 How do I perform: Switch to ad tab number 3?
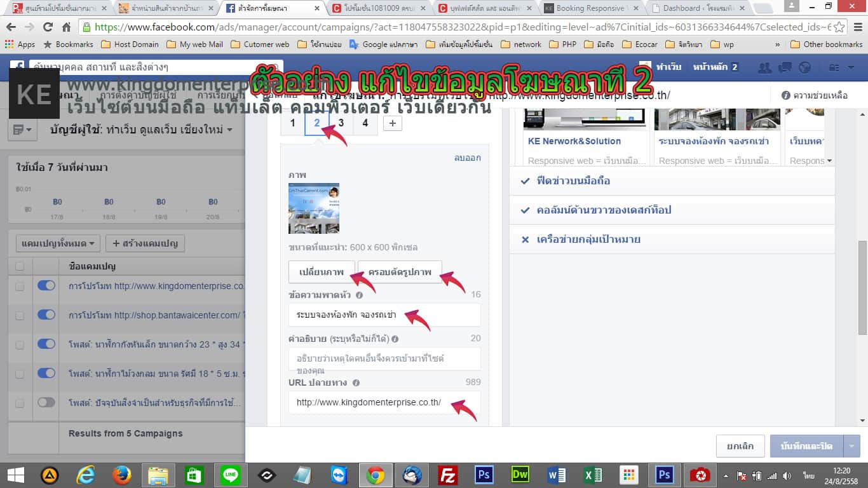pos(341,123)
